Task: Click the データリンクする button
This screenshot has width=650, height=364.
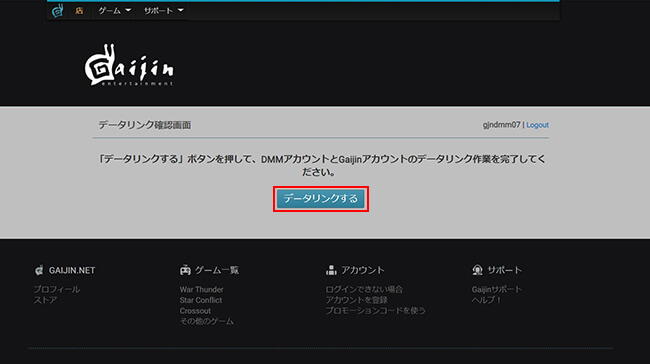Action: (x=320, y=199)
